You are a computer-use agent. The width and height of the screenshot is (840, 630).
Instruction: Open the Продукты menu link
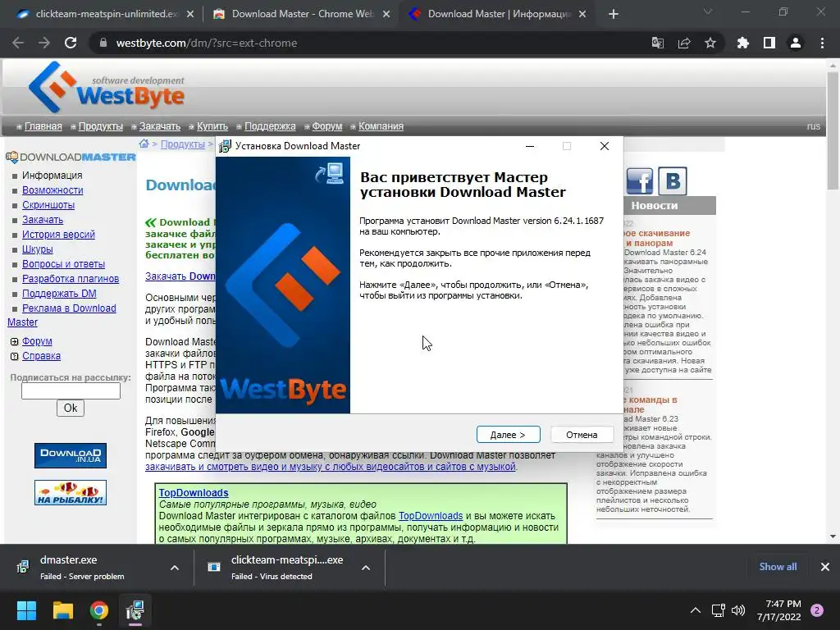(101, 126)
